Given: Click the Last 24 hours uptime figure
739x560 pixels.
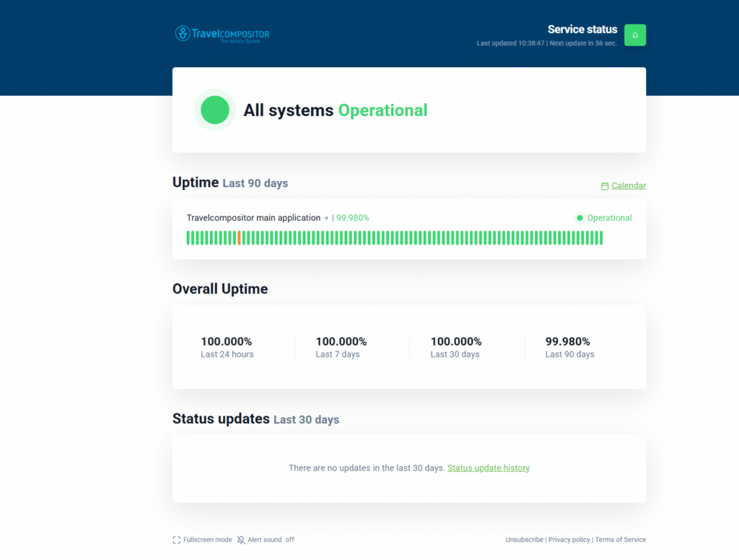Looking at the screenshot, I should 227,342.
